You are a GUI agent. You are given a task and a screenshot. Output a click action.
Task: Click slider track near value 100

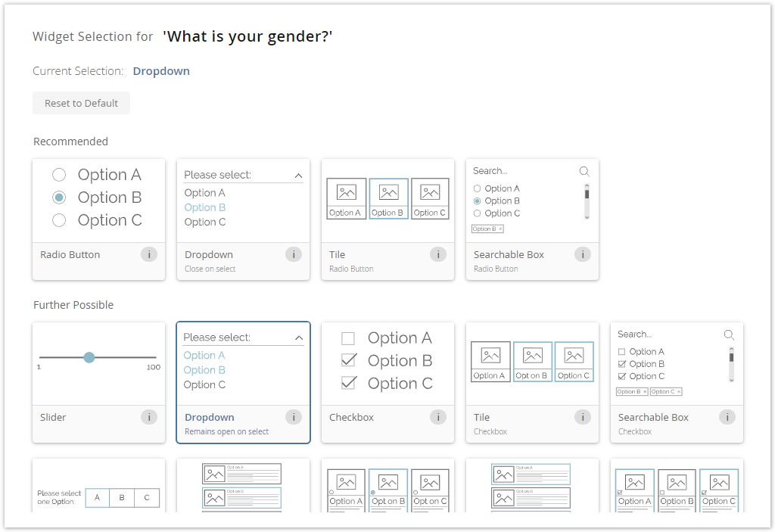click(152, 357)
